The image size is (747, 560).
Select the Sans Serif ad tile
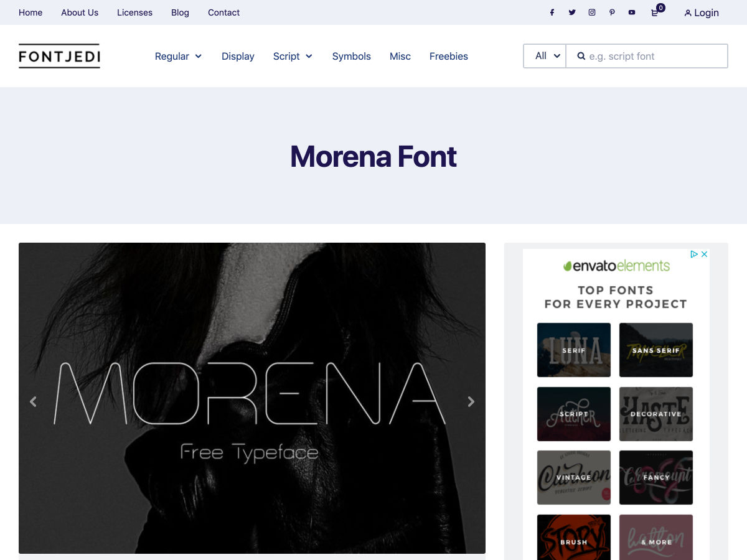[x=656, y=350]
